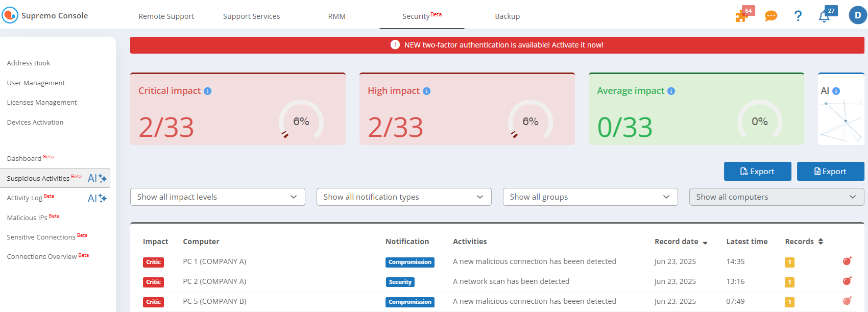Screen dimensions: 868x312
Task: Click info icon next to Critical impact
Action: [x=208, y=91]
